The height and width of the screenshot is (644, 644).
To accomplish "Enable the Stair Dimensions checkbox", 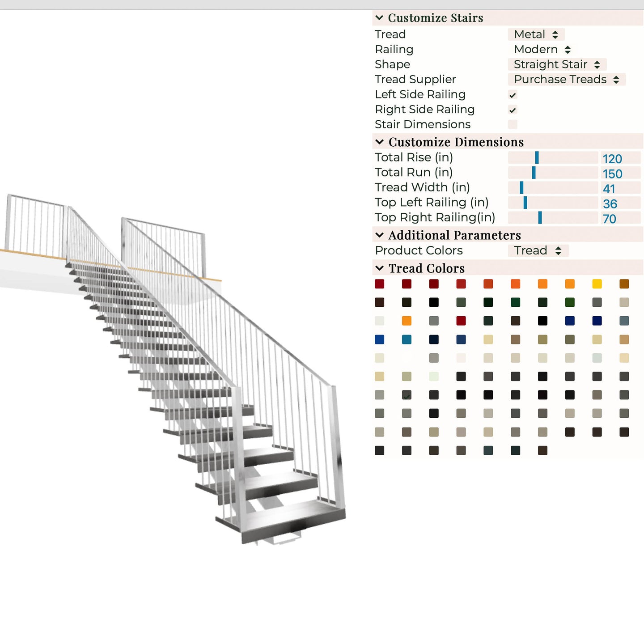I will click(513, 124).
